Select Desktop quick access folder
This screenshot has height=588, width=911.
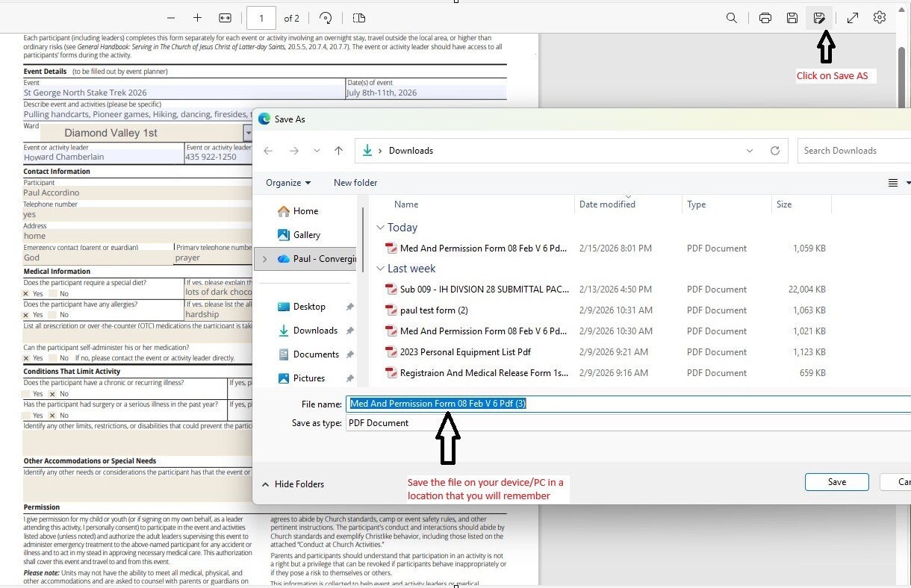coord(302,307)
